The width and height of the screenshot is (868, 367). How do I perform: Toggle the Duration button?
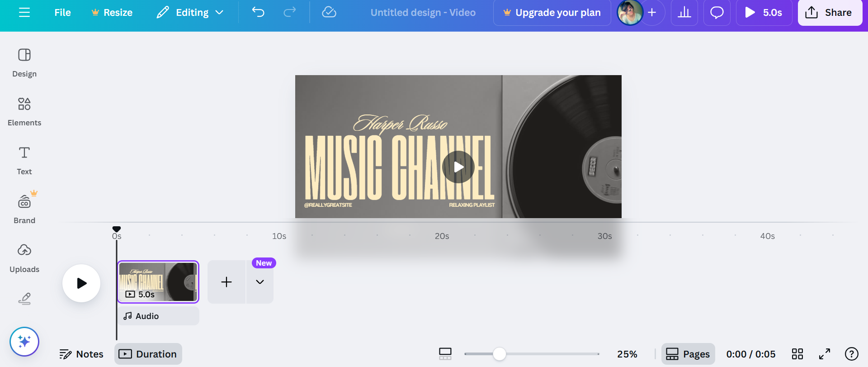(148, 354)
